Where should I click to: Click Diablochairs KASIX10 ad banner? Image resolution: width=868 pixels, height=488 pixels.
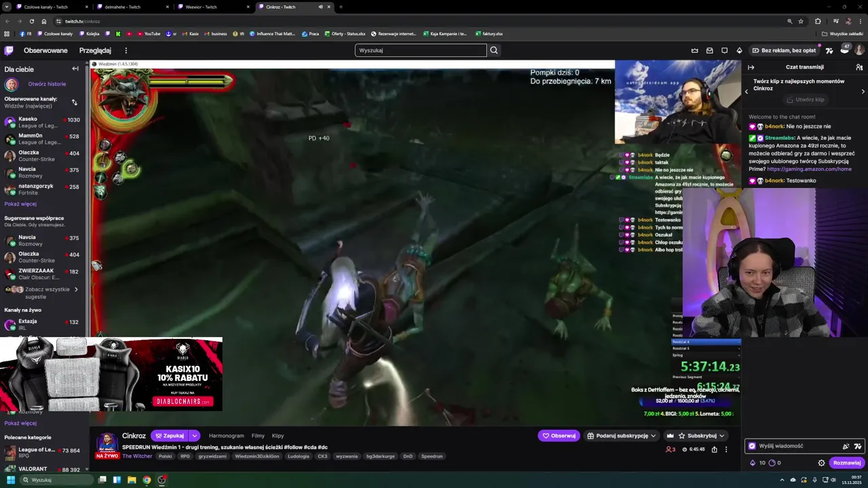(x=111, y=373)
